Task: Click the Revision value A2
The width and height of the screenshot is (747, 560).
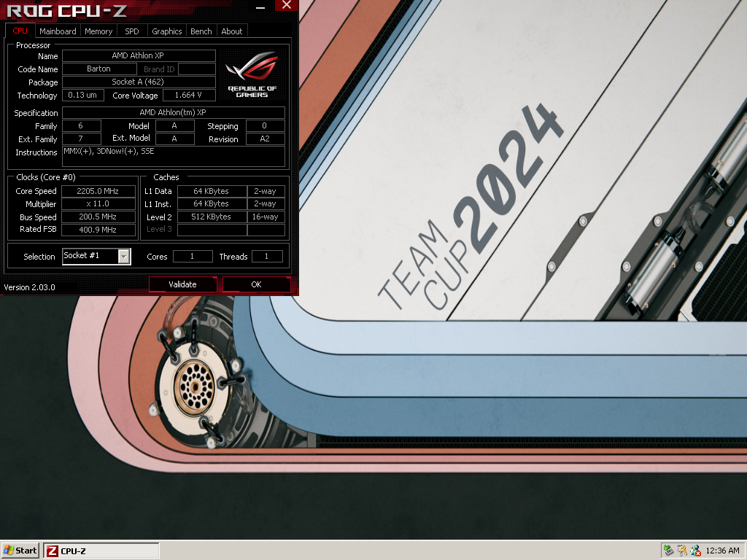Action: coord(266,139)
